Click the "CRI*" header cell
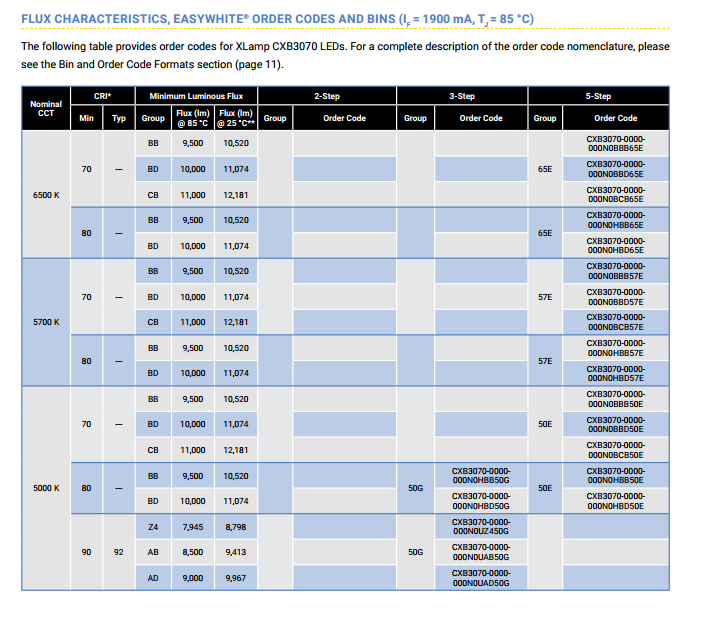707x619 pixels. tap(103, 96)
